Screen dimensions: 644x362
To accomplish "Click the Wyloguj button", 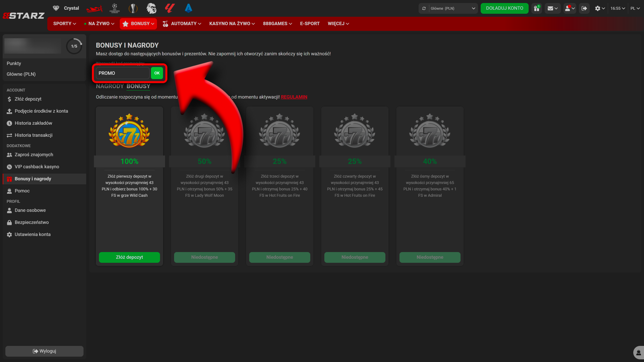I will point(44,351).
